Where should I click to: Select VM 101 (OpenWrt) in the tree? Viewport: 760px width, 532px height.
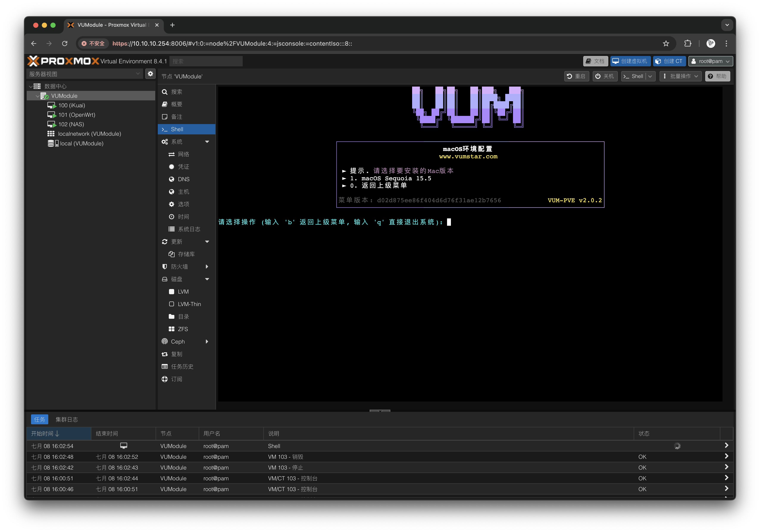[x=77, y=115]
